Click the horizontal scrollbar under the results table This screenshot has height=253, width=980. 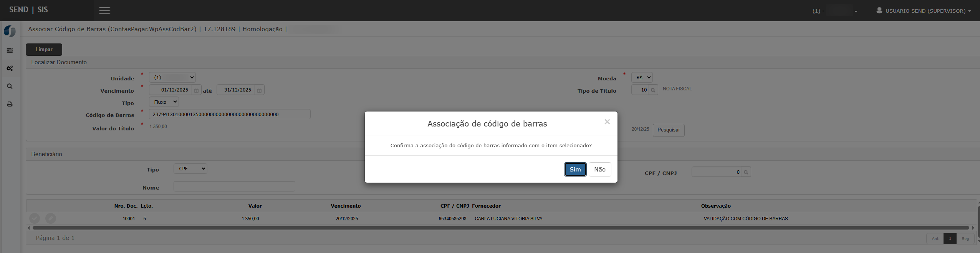(499, 228)
